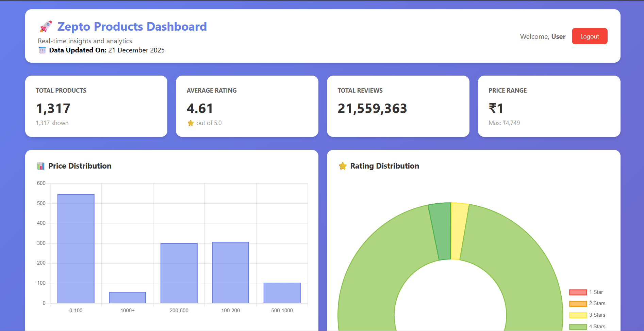This screenshot has height=331, width=644.
Task: Click the Zepto Products Dashboard heading
Action: (x=132, y=27)
